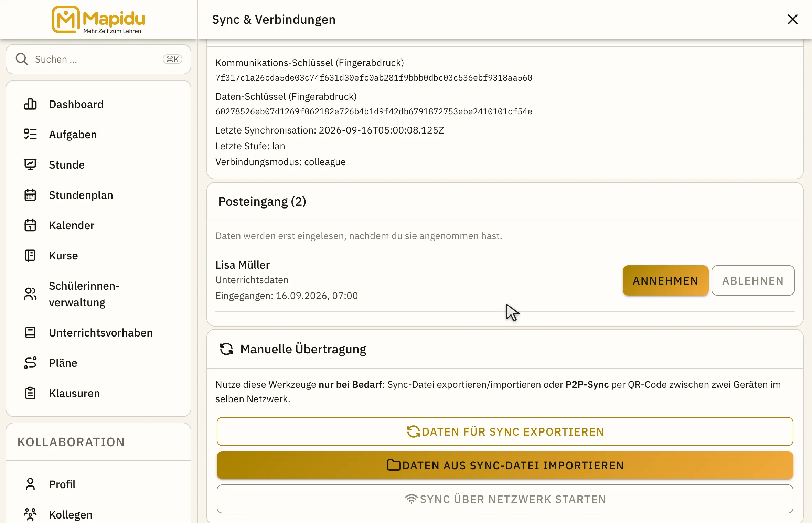The image size is (812, 523).
Task: Start sync via Sync über Netzwerk starten
Action: pos(505,499)
